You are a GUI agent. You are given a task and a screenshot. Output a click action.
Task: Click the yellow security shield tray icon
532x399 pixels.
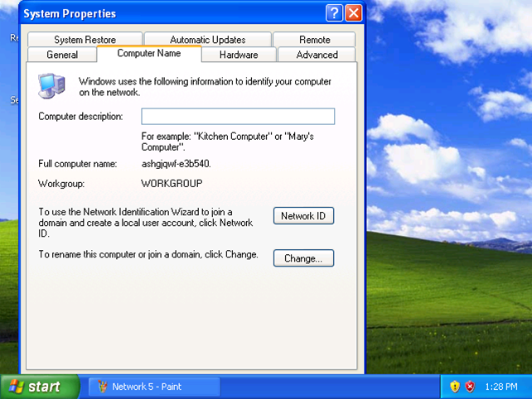[x=455, y=387]
